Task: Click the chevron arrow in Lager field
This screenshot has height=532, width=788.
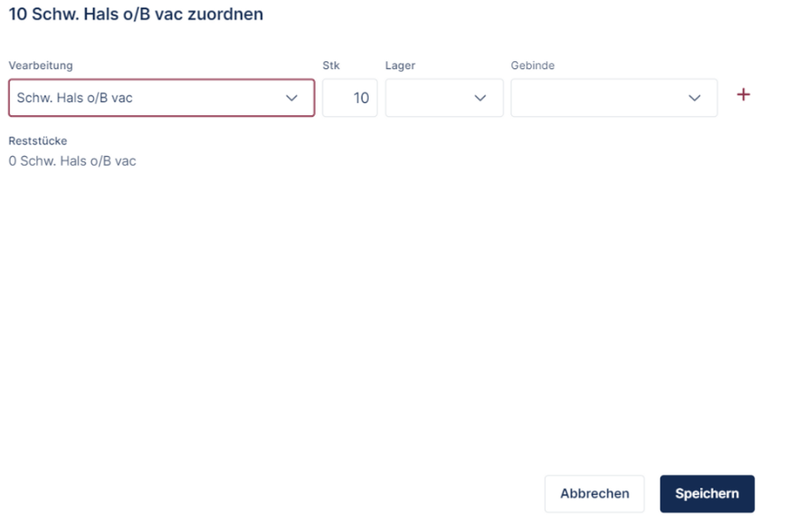Action: (x=480, y=98)
